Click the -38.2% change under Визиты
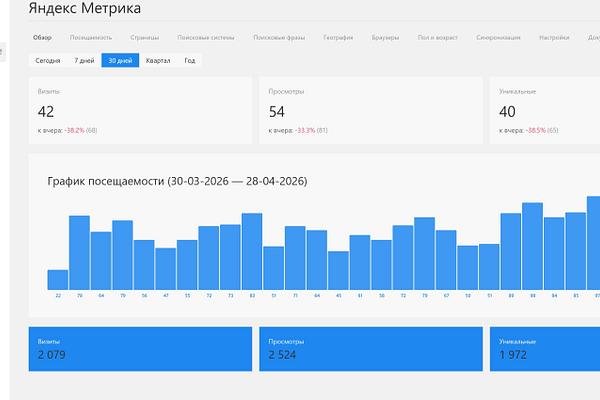 click(x=75, y=131)
